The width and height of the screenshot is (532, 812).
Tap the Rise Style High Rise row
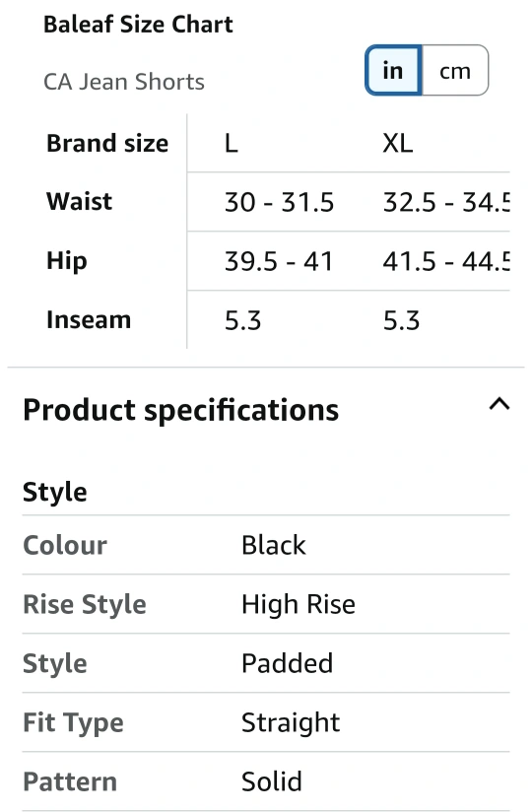266,604
